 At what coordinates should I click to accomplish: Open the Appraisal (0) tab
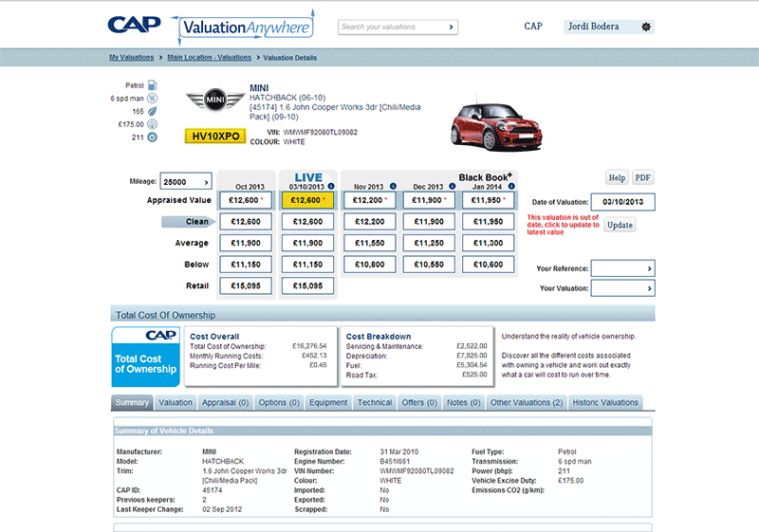[225, 402]
